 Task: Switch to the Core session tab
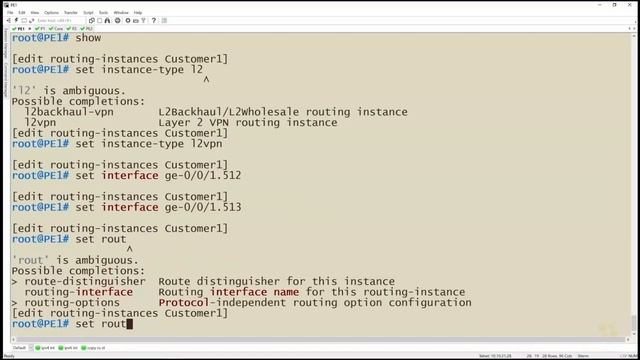click(x=56, y=29)
